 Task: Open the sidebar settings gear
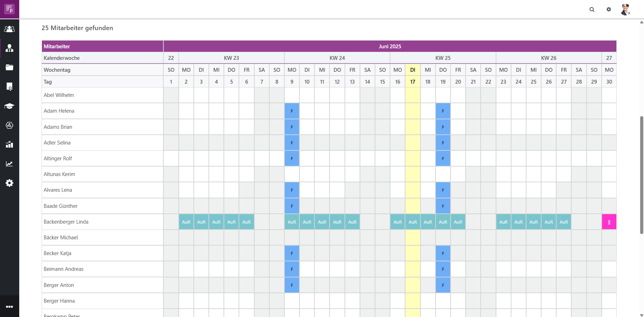pos(9,183)
